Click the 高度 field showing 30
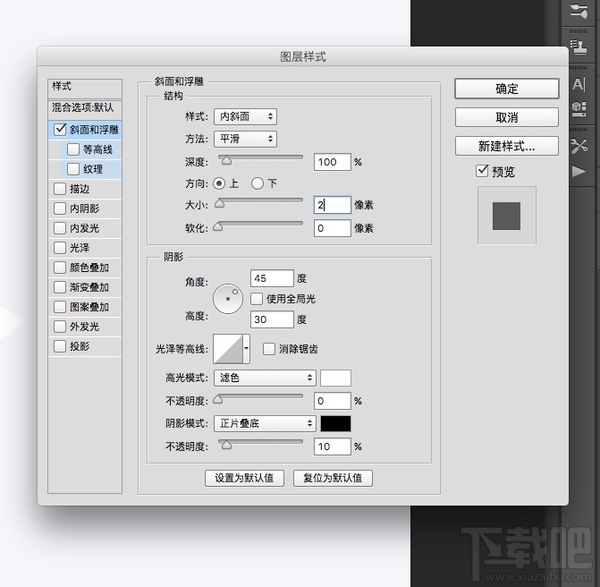 point(272,319)
